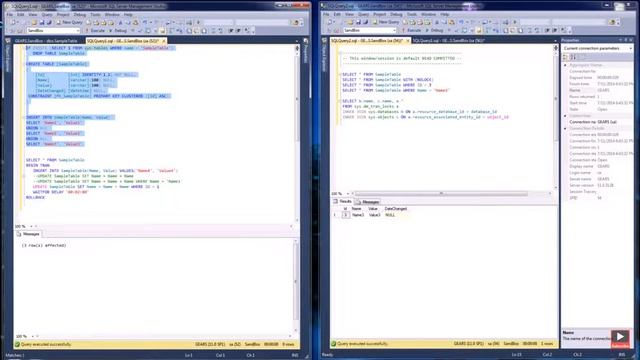Image resolution: width=640 pixels, height=360 pixels.
Task: Click the Messages tab in left window
Action: coord(28,234)
